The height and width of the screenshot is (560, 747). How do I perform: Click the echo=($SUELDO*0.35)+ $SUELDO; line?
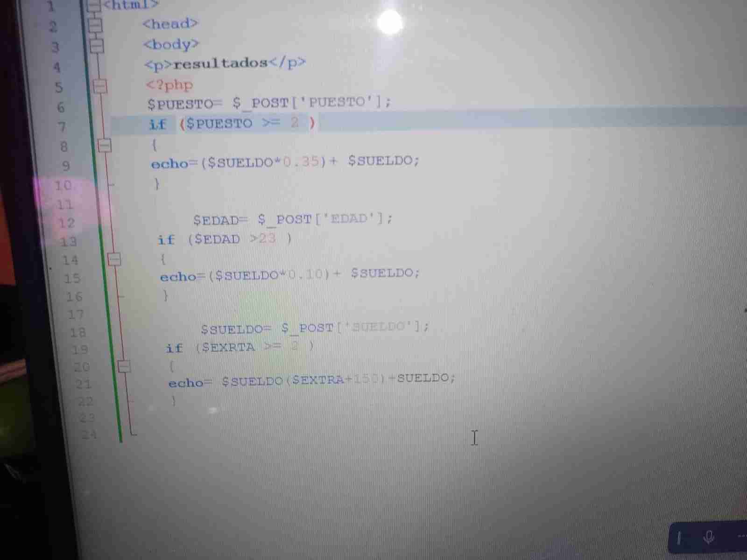(x=285, y=162)
